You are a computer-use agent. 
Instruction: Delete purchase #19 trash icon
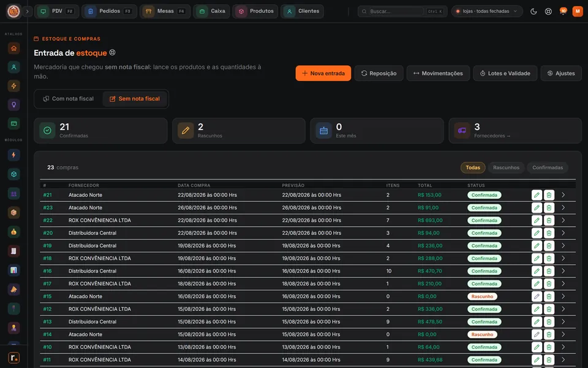tap(549, 245)
